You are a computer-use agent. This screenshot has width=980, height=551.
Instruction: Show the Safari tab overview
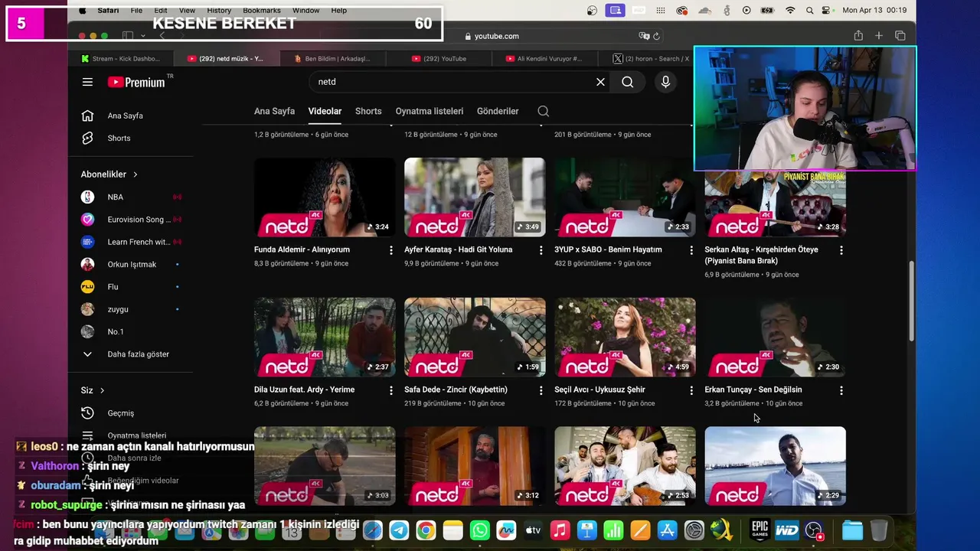[900, 36]
